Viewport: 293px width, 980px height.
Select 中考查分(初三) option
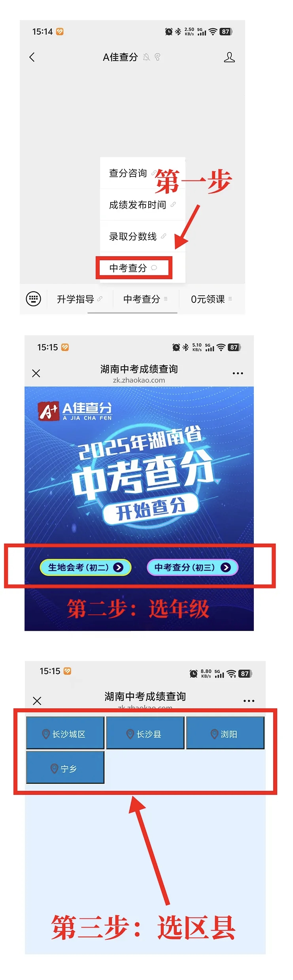[192, 567]
